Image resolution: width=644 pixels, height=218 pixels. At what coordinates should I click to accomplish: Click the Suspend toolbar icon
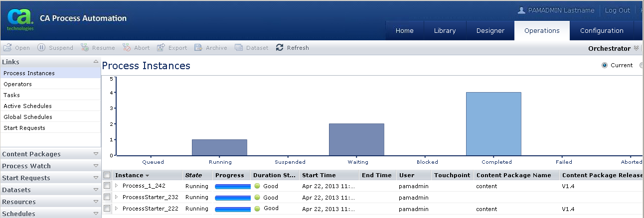point(41,48)
